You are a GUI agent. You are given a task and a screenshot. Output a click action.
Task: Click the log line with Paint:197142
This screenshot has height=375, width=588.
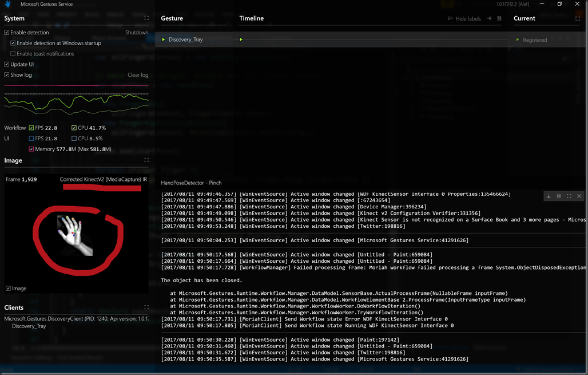(x=280, y=340)
